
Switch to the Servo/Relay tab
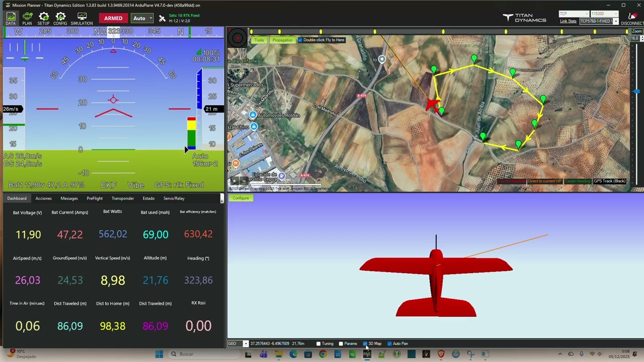click(174, 199)
